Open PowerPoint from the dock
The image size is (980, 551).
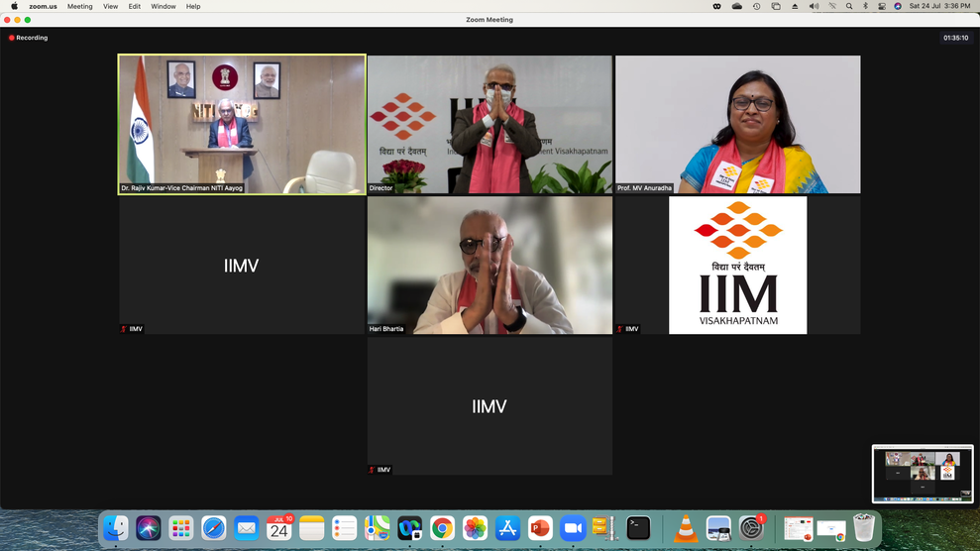[x=540, y=529]
